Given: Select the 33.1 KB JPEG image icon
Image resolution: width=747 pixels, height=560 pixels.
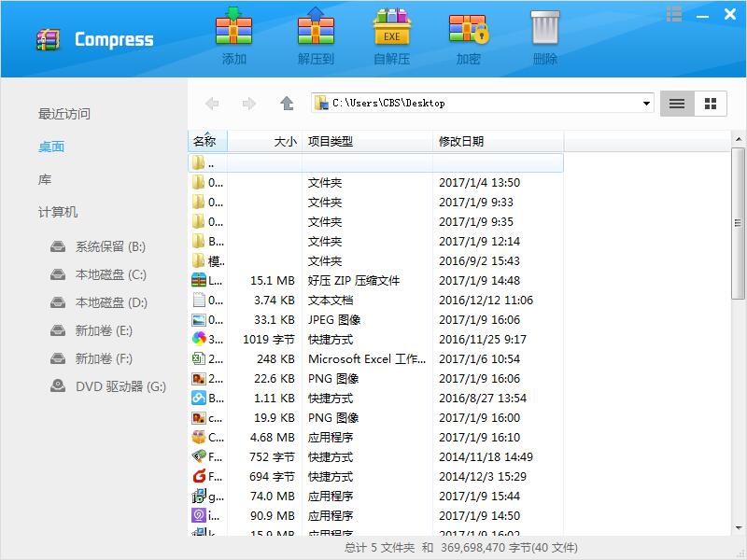Looking at the screenshot, I should [199, 319].
